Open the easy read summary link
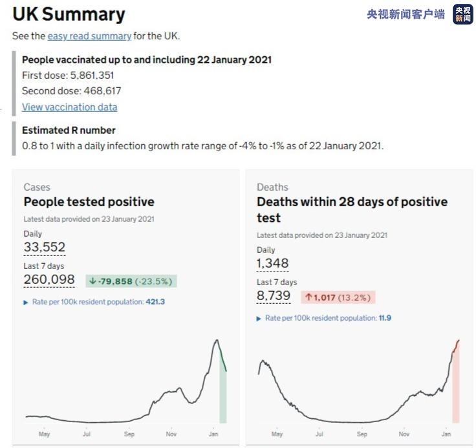The width and height of the screenshot is (476, 448). (89, 36)
